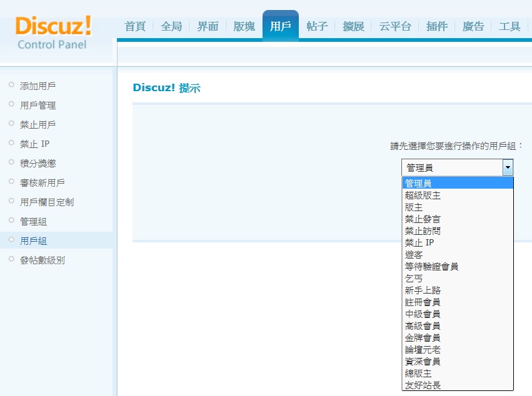
Task: Select 中級會員 option
Action: pos(458,314)
